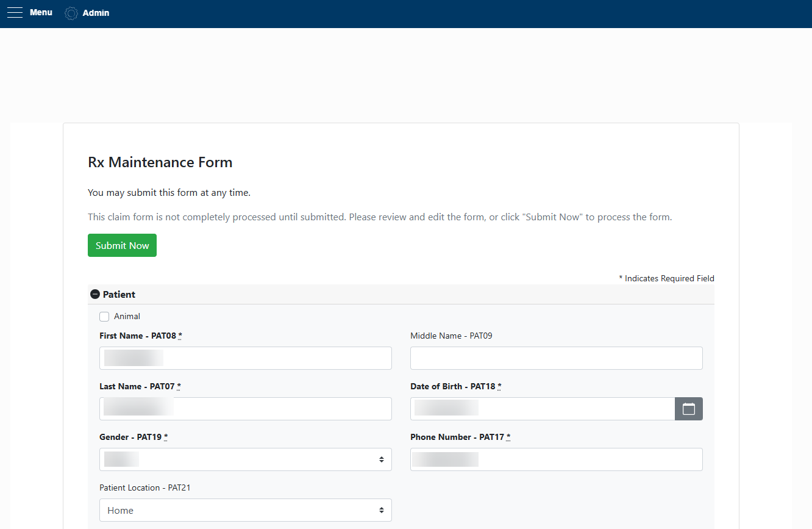The width and height of the screenshot is (812, 529).
Task: Open the Admin menu item
Action: [x=96, y=13]
